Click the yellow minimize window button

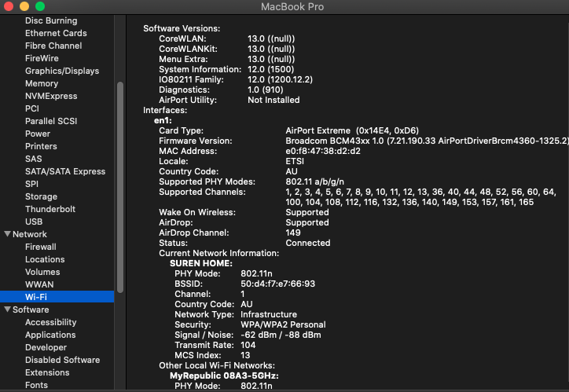click(x=24, y=6)
